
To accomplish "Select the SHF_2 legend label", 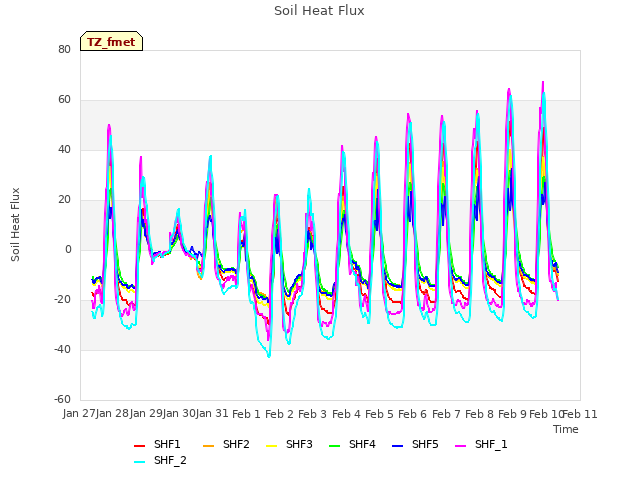I will pos(170,460).
